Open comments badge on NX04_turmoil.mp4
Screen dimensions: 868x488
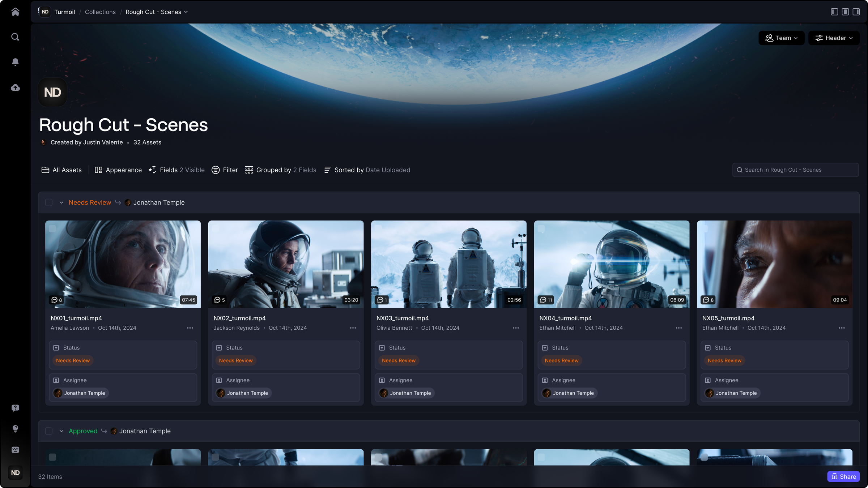click(546, 300)
